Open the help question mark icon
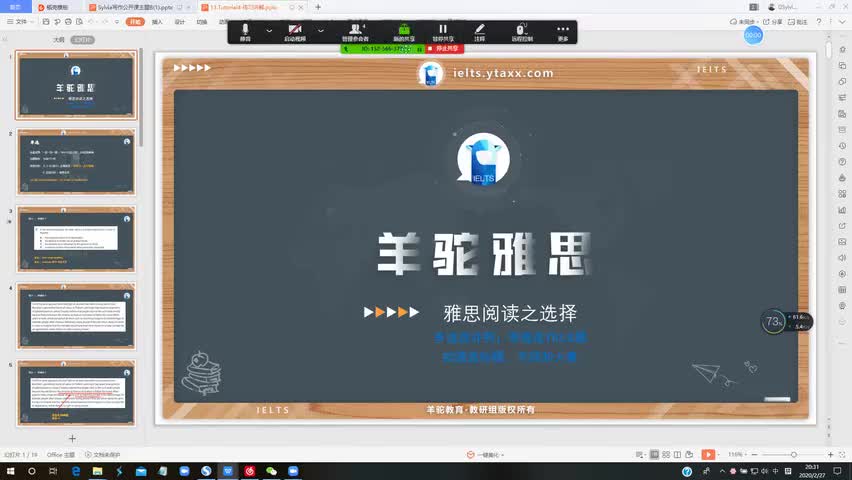 tap(819, 22)
